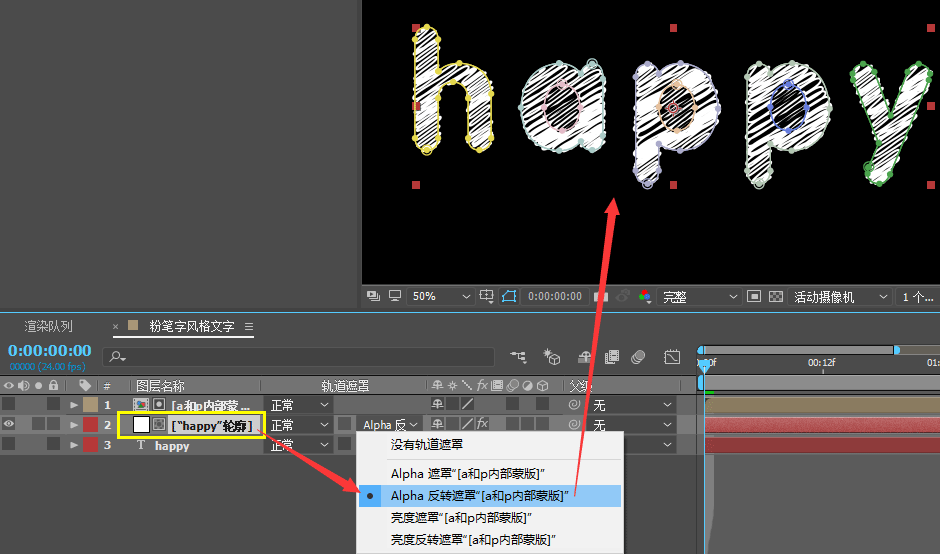Open the 完整 resolution dropdown
Image resolution: width=940 pixels, height=554 pixels.
(x=698, y=297)
